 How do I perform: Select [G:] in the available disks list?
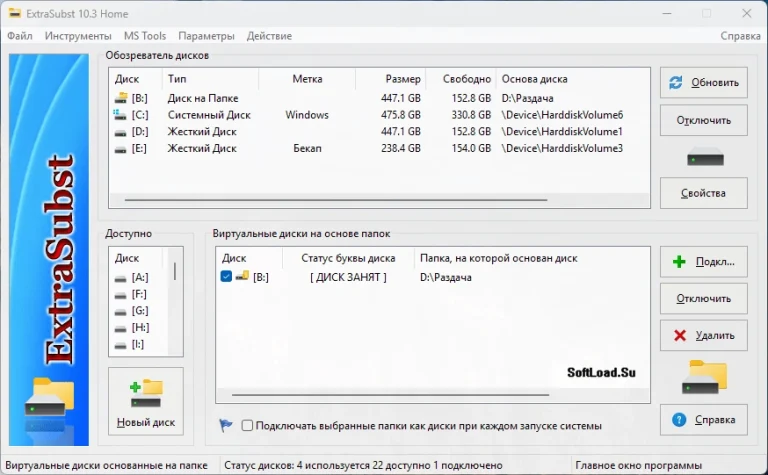140,311
